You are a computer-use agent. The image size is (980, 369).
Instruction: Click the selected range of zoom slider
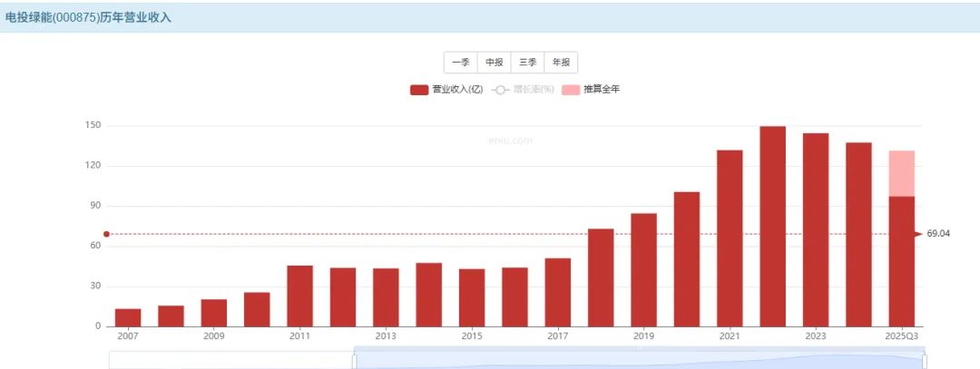coord(640,362)
